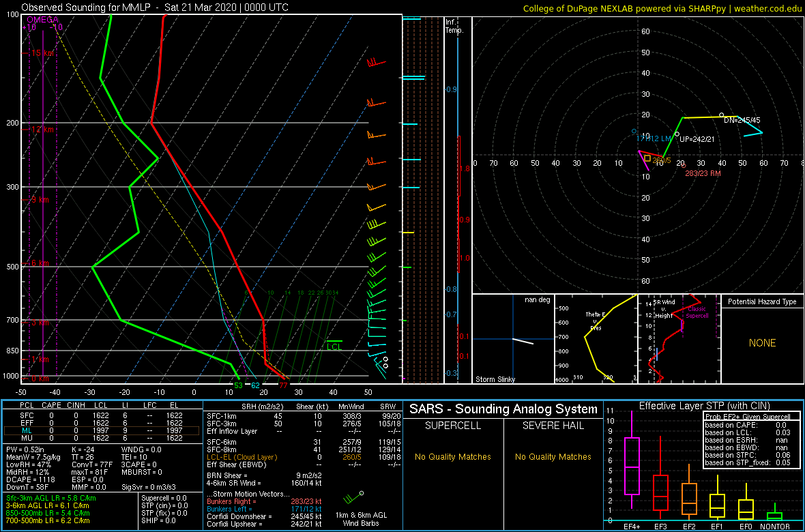
Task: Click the SFC-6km shear row
Action: [302, 441]
